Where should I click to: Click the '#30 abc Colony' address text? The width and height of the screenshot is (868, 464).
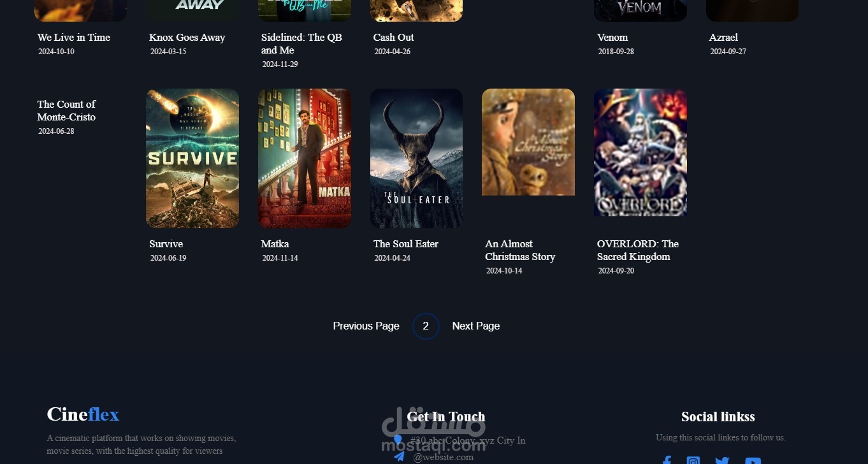click(468, 440)
